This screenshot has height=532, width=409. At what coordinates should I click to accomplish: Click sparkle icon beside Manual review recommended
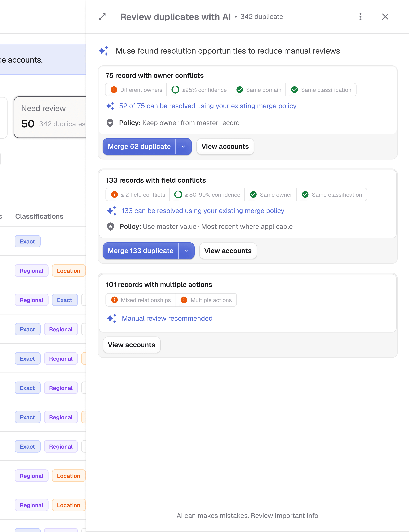112,318
